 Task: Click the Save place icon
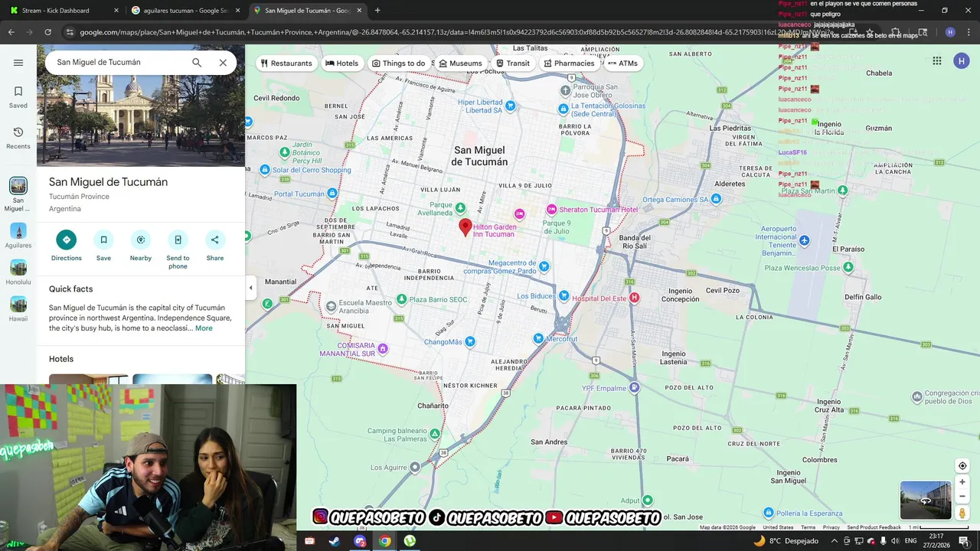point(103,240)
